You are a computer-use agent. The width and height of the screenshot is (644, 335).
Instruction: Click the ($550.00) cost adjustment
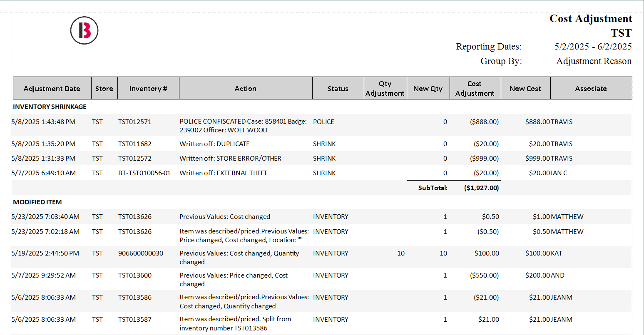pos(484,275)
